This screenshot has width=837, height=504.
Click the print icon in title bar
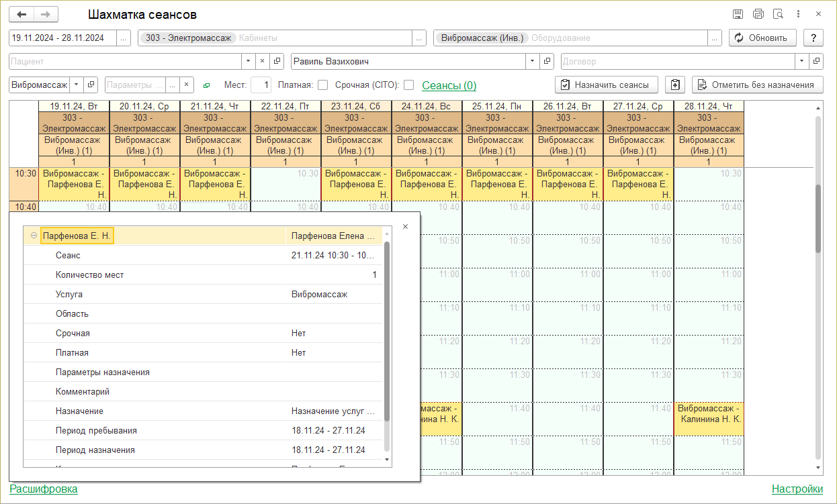point(758,14)
